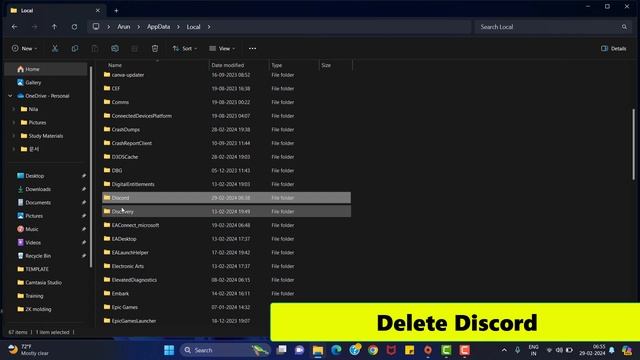Open Home in navigation pane

coord(46,69)
